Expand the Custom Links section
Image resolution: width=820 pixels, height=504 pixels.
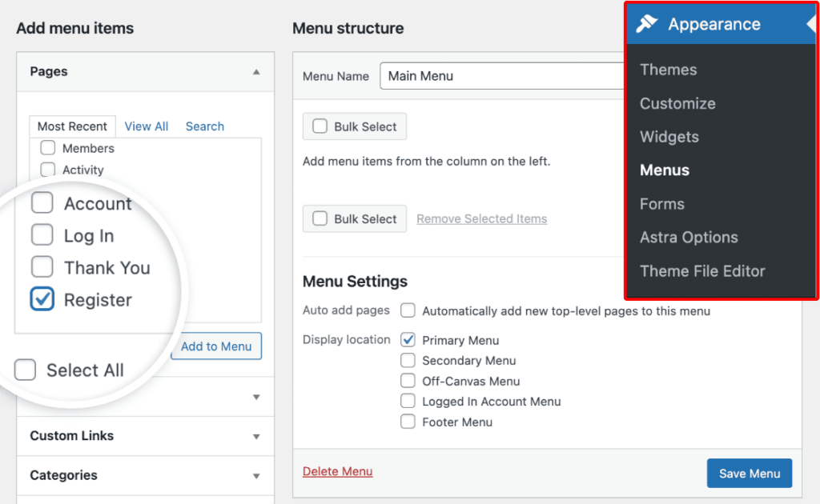click(256, 437)
